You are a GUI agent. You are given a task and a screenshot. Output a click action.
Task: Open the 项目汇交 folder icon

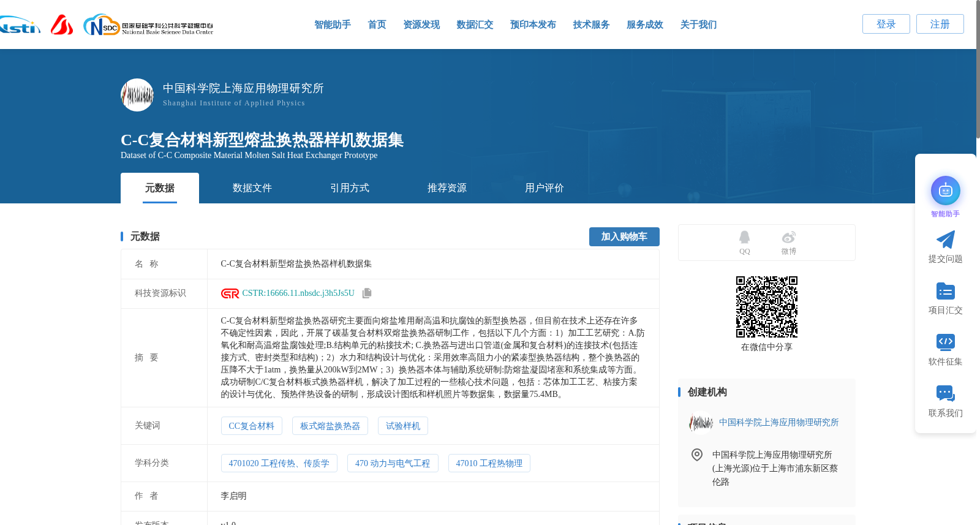(945, 291)
